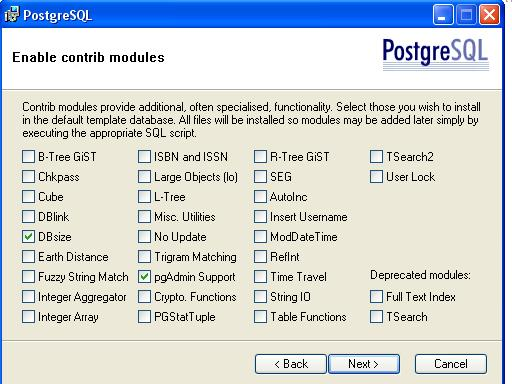The image size is (512, 384).
Task: Minimize the PostgreSQL installer window
Action: click(x=443, y=15)
